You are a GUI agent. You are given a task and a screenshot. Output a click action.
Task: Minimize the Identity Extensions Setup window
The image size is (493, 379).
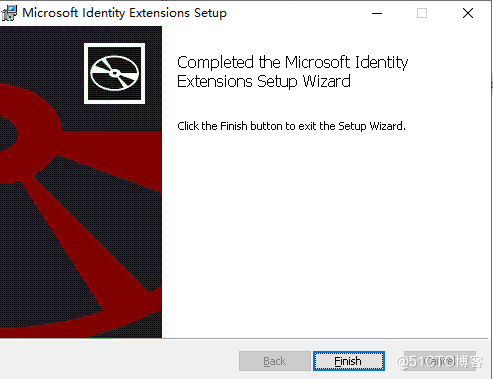click(x=377, y=13)
